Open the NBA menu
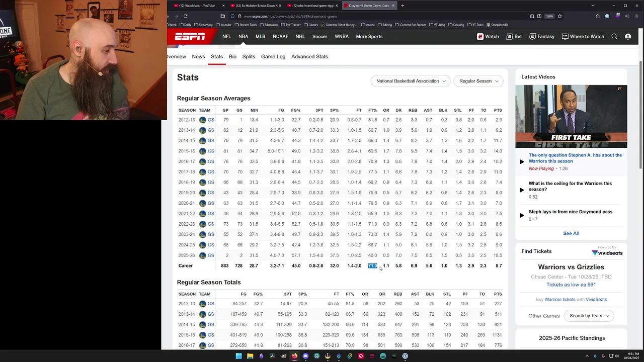 [x=244, y=36]
